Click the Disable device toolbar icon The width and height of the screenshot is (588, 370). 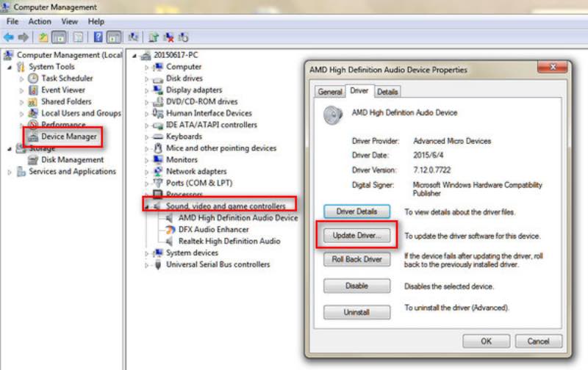pyautogui.click(x=183, y=37)
